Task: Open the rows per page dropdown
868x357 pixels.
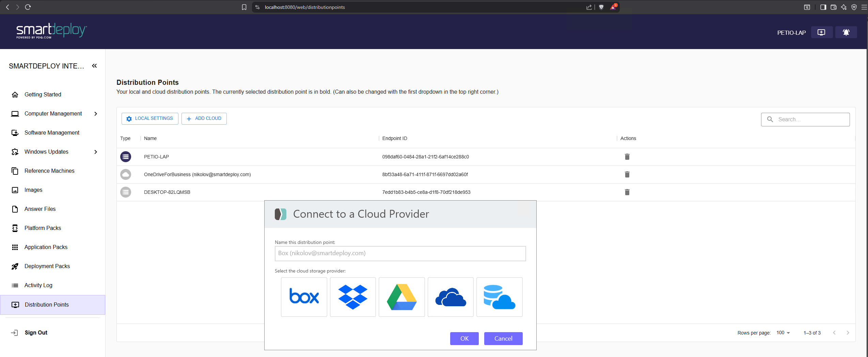Action: (783, 333)
